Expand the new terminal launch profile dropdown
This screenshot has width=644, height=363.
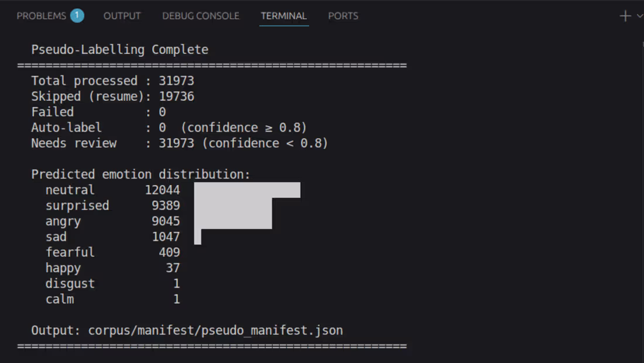point(639,16)
